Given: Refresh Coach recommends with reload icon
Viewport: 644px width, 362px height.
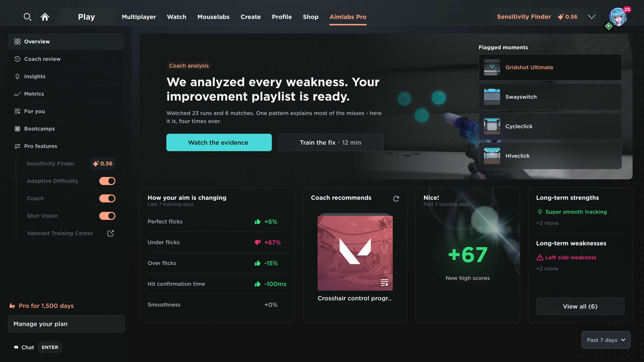Looking at the screenshot, I should tap(396, 199).
